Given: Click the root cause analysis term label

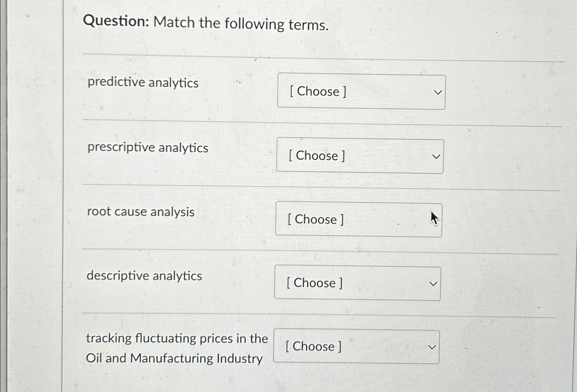Looking at the screenshot, I should coord(141,212).
